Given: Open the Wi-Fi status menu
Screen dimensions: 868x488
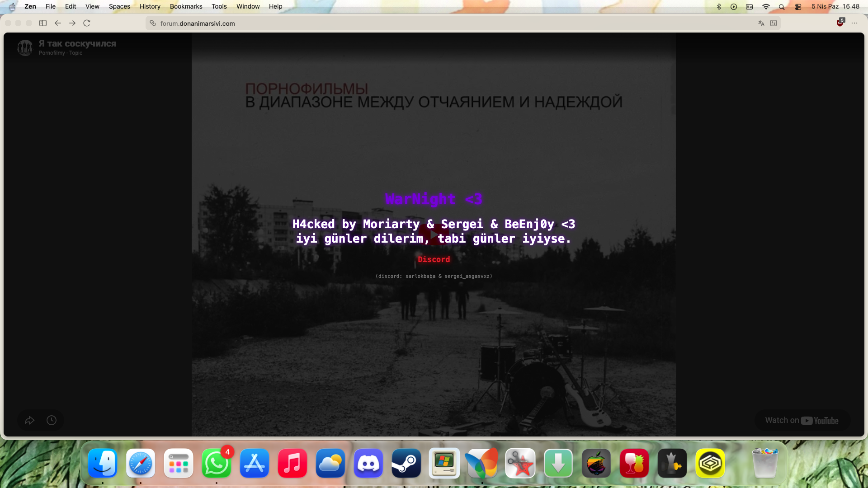Looking at the screenshot, I should point(766,6).
